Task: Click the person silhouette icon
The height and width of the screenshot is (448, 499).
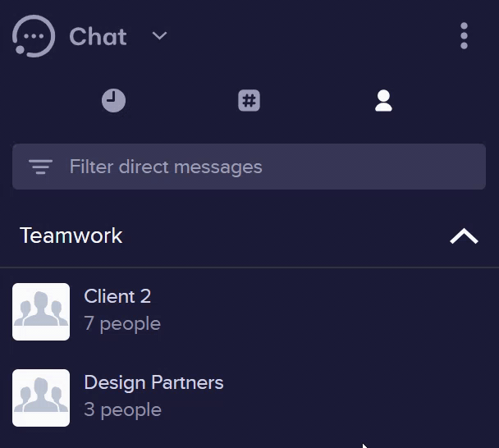Action: pyautogui.click(x=383, y=101)
